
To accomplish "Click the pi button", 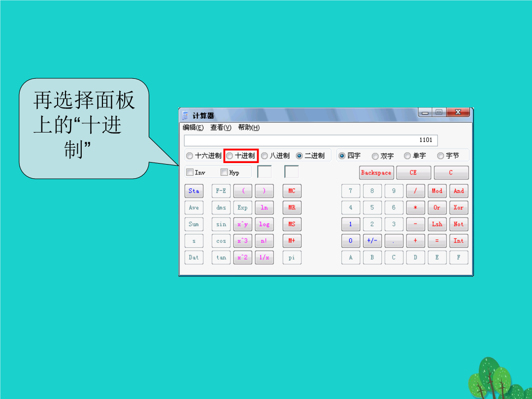I will click(292, 258).
